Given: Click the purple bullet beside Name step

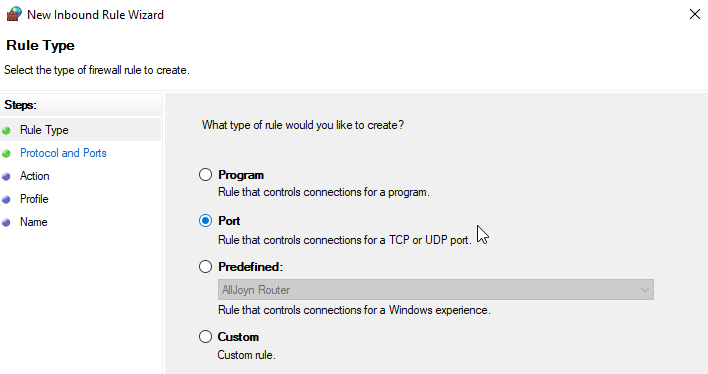Looking at the screenshot, I should click(x=6, y=223).
